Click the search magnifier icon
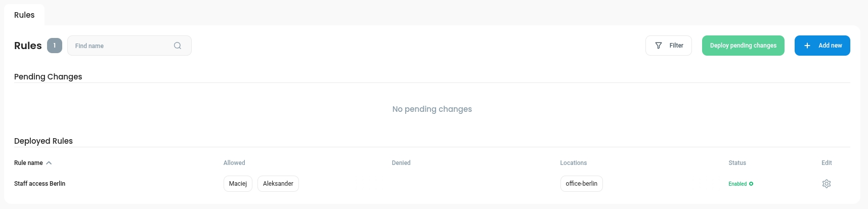 pyautogui.click(x=178, y=46)
